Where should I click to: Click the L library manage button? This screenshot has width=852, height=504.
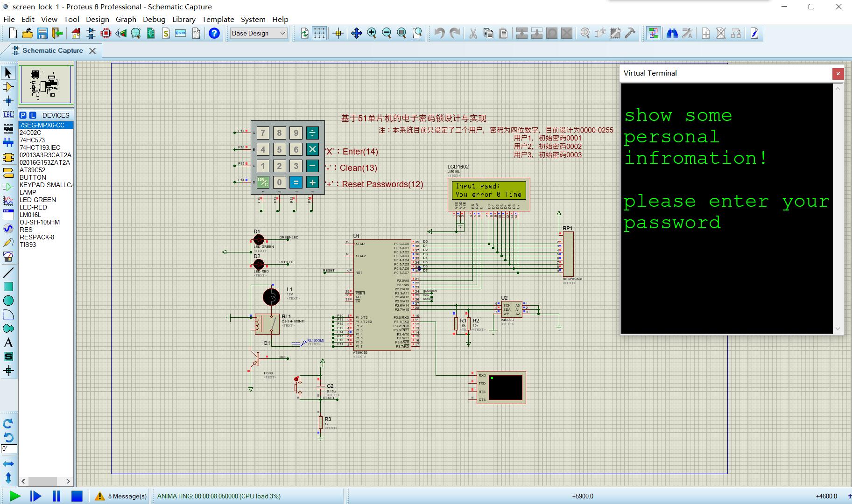(x=33, y=115)
